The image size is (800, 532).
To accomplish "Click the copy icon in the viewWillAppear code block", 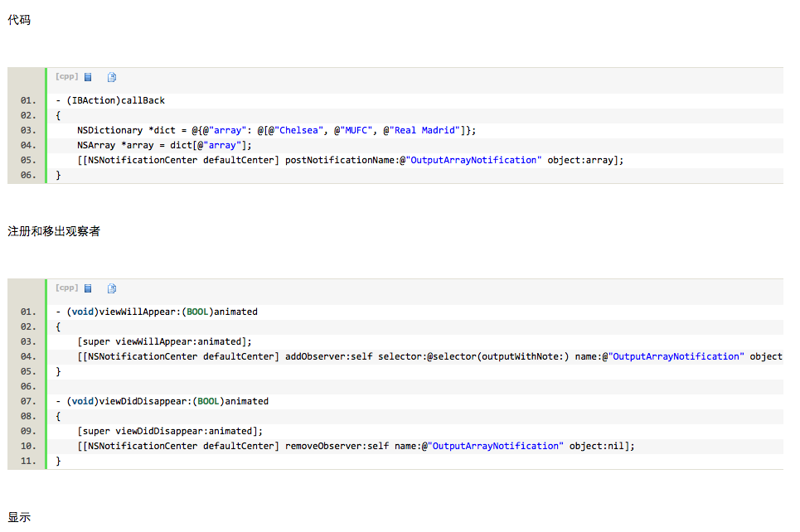I will (112, 288).
